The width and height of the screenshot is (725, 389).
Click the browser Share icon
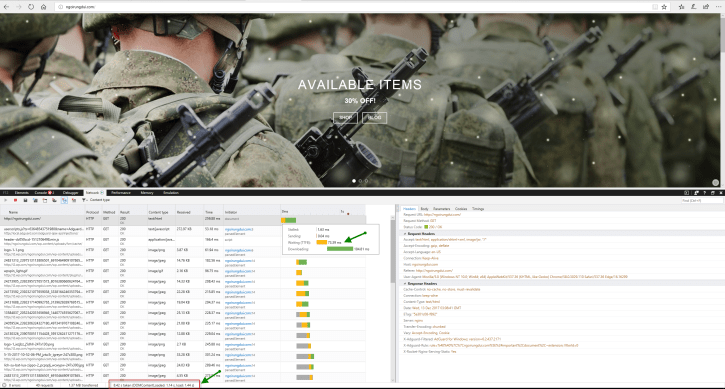(706, 7)
